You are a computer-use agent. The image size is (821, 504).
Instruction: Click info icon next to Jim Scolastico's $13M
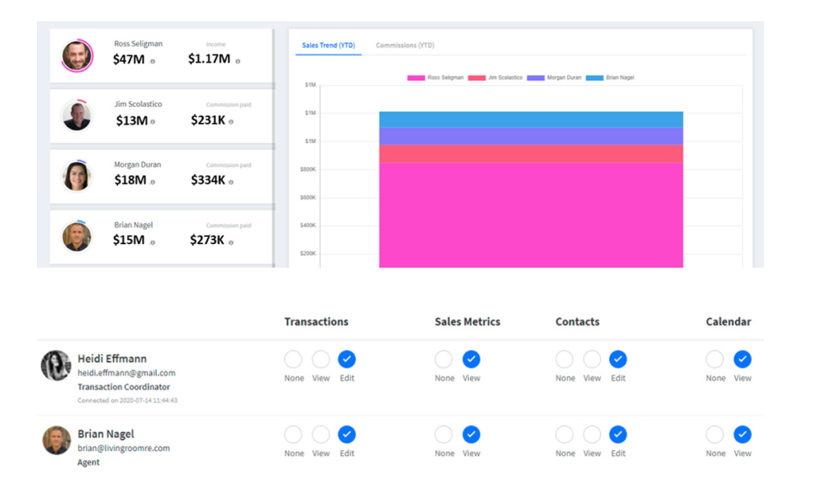click(153, 122)
